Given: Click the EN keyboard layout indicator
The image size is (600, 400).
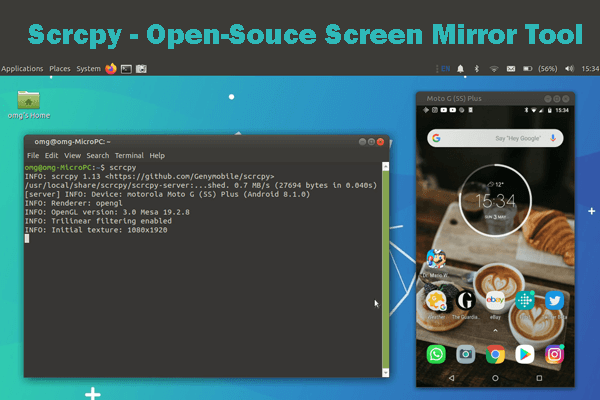Looking at the screenshot, I should (x=445, y=69).
